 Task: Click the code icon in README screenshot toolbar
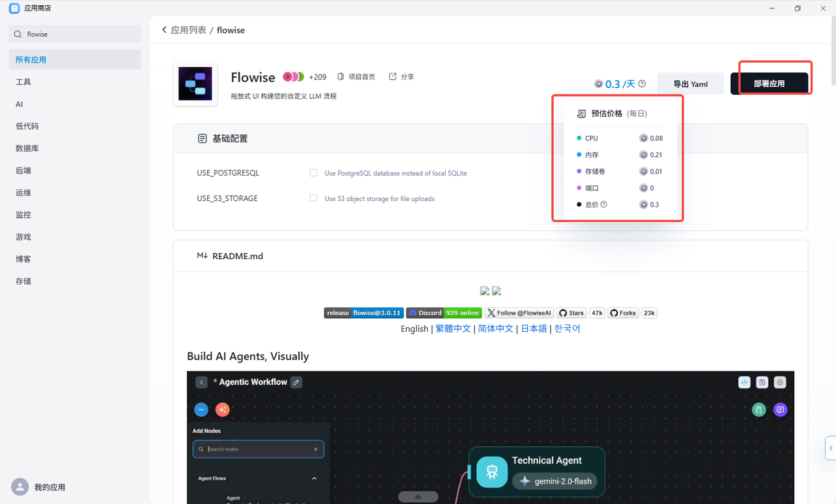tap(744, 383)
